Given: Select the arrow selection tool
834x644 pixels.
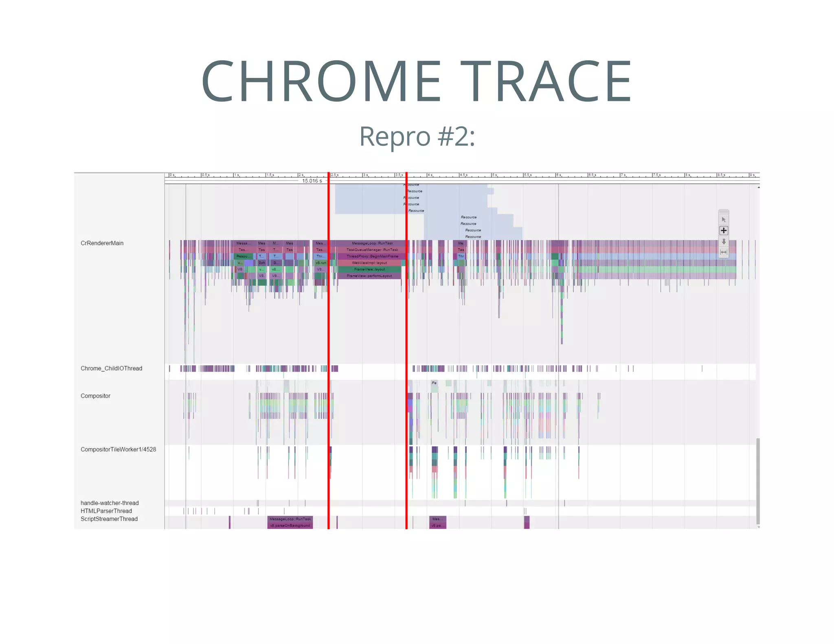Looking at the screenshot, I should click(724, 220).
